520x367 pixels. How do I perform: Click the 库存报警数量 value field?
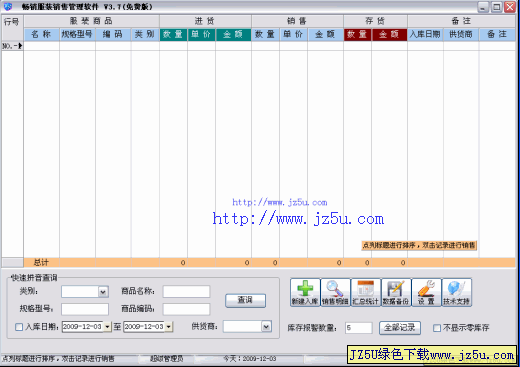359,328
